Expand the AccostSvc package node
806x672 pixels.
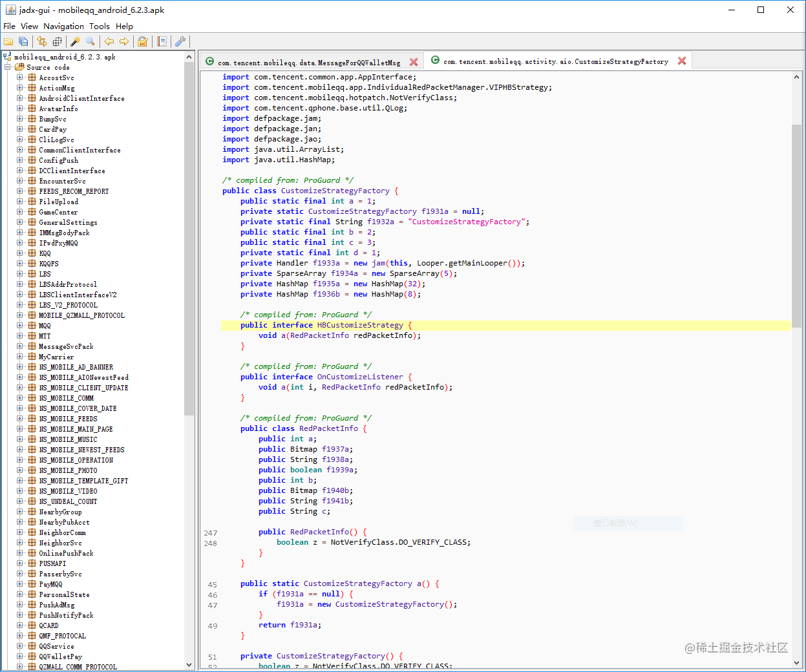point(20,77)
